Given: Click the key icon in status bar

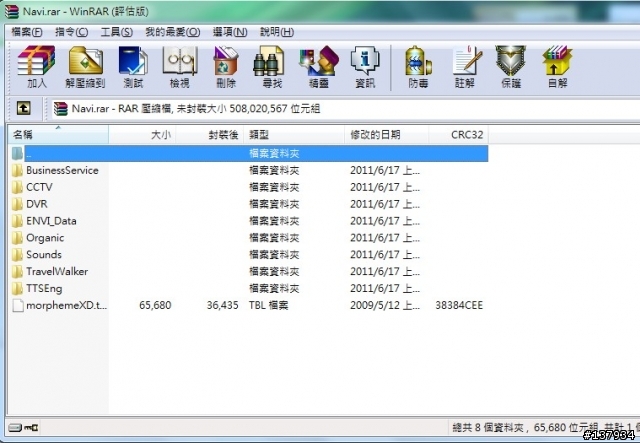Looking at the screenshot, I should tap(31, 427).
